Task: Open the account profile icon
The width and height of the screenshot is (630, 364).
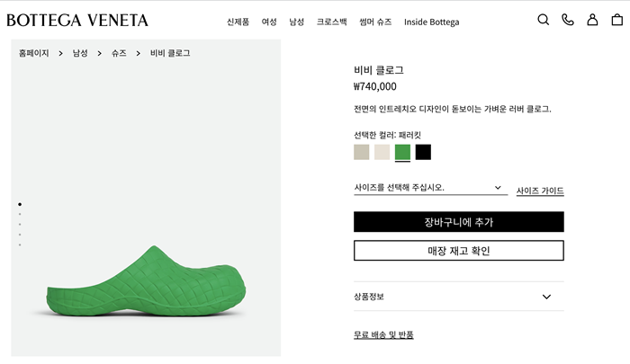Action: [592, 20]
